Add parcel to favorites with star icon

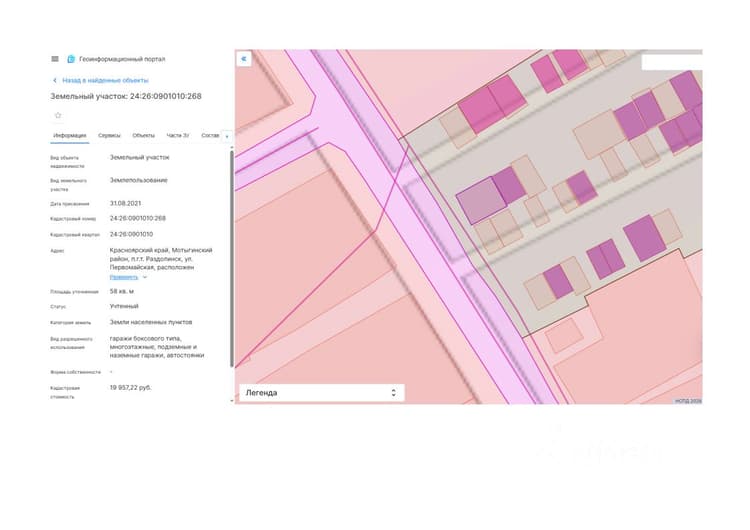[58, 115]
